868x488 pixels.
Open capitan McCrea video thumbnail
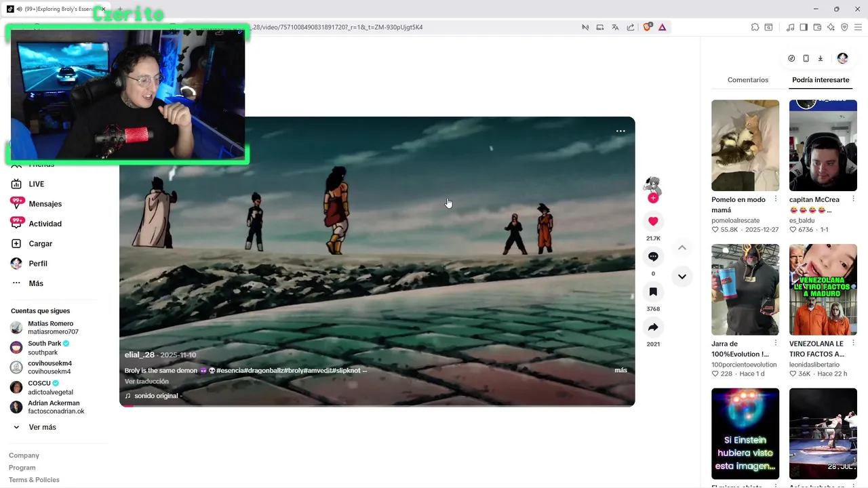pyautogui.click(x=823, y=146)
